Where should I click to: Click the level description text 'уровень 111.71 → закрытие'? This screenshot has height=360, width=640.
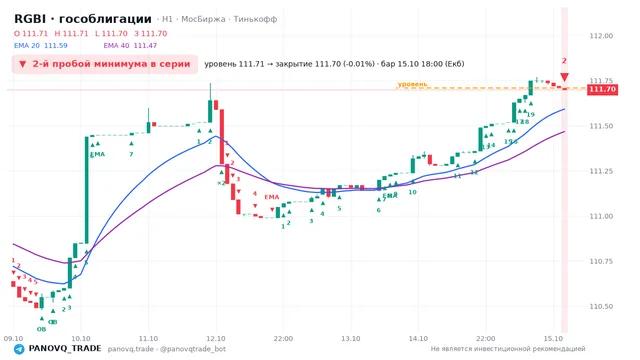pyautogui.click(x=258, y=64)
